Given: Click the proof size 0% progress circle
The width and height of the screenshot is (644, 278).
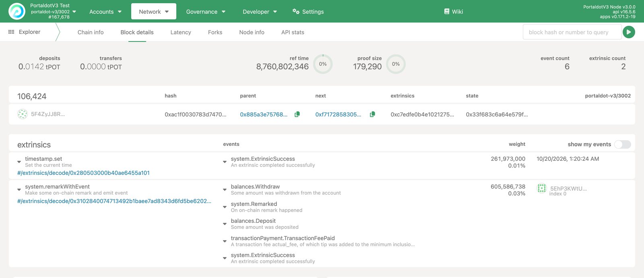Looking at the screenshot, I should click(396, 64).
